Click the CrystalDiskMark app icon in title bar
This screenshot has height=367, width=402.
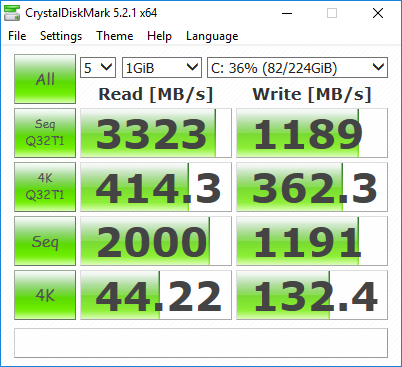(12, 13)
